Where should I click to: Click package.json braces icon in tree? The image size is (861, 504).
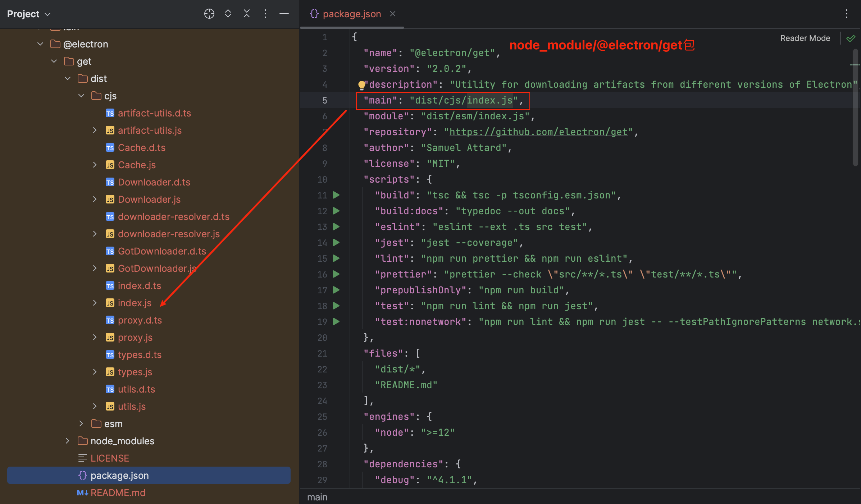(82, 475)
